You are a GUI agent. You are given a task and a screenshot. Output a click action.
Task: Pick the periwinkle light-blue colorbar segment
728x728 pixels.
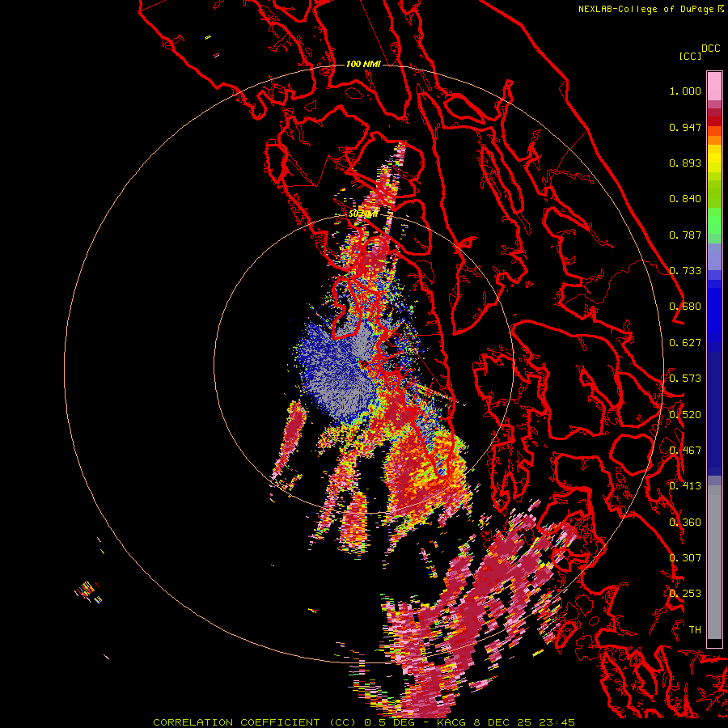point(714,256)
